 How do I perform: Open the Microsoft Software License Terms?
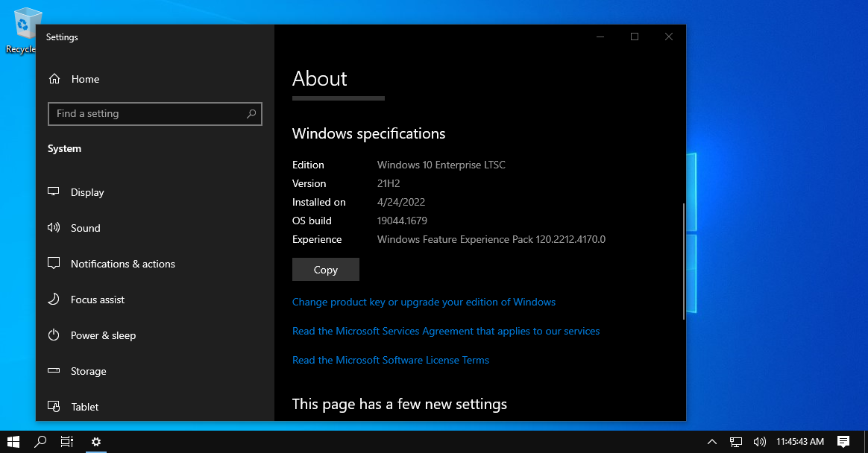[x=390, y=360]
